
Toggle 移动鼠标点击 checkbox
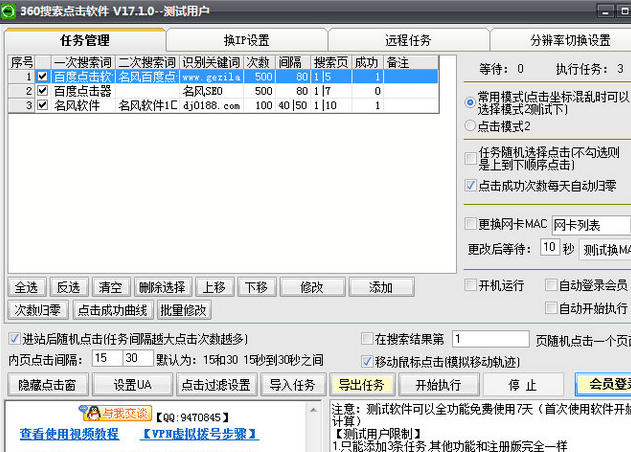[x=367, y=361]
